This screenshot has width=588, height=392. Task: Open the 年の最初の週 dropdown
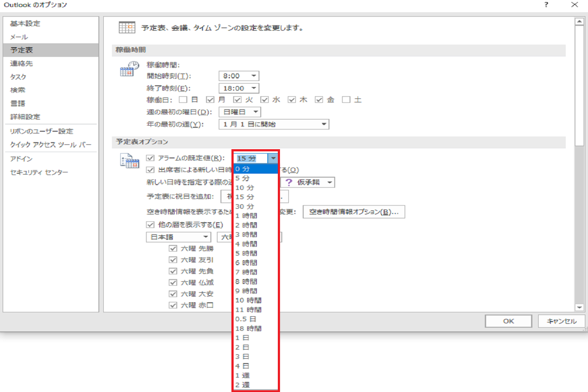273,124
